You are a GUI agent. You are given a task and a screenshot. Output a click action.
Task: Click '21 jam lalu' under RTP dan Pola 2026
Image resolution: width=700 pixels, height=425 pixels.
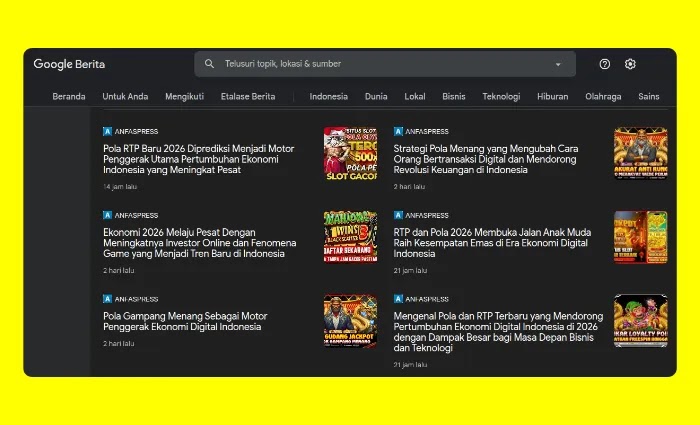(410, 271)
